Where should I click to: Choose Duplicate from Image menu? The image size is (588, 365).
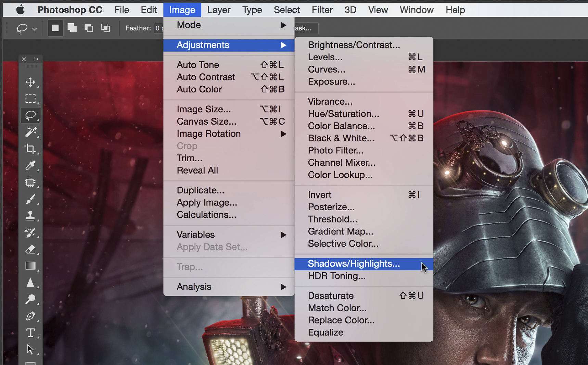point(229,190)
